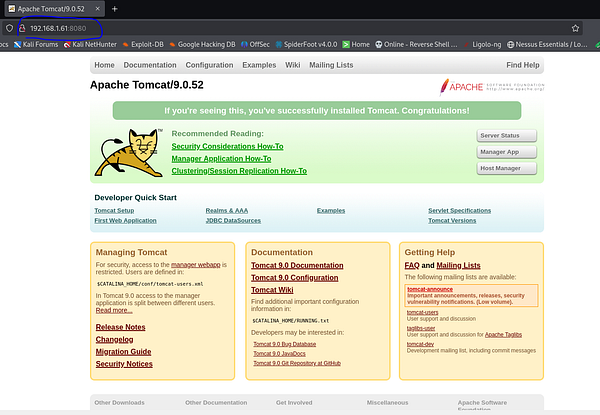Open the taglibs-user mailing list link
The image size is (600, 415).
coord(421,328)
